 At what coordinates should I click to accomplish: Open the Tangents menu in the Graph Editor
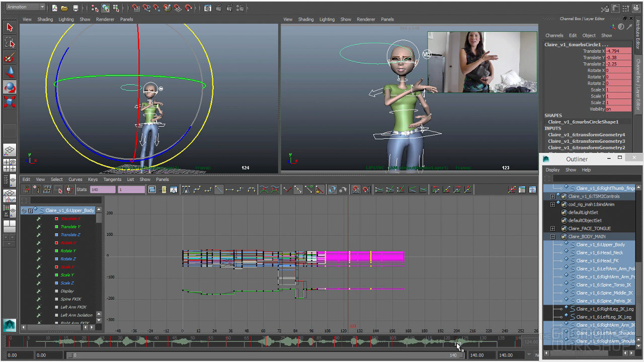[x=112, y=179]
